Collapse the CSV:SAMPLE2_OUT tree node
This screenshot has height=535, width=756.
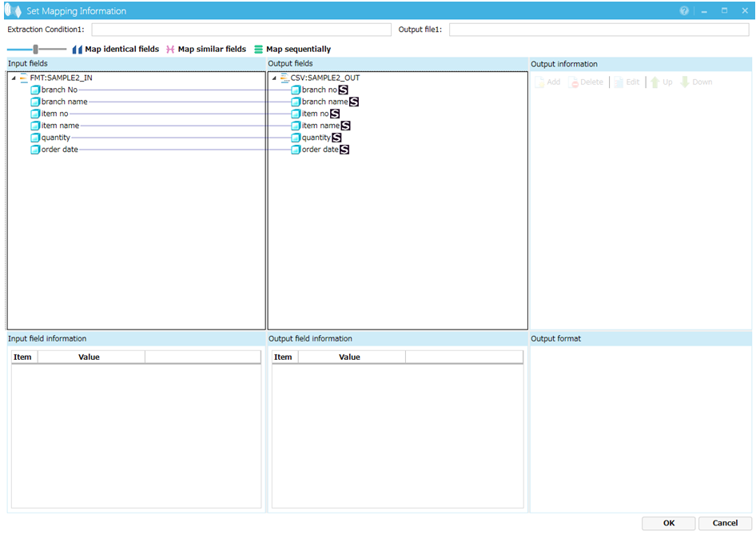click(x=274, y=78)
